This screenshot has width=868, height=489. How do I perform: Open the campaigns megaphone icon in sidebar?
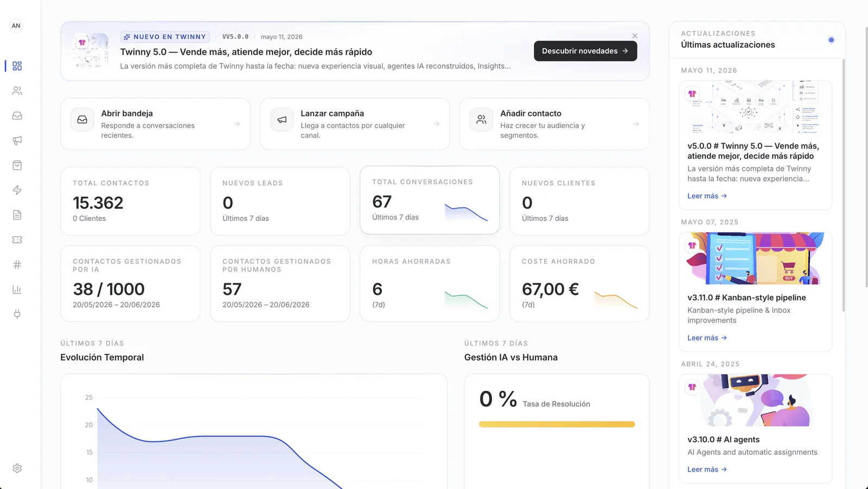(x=17, y=141)
